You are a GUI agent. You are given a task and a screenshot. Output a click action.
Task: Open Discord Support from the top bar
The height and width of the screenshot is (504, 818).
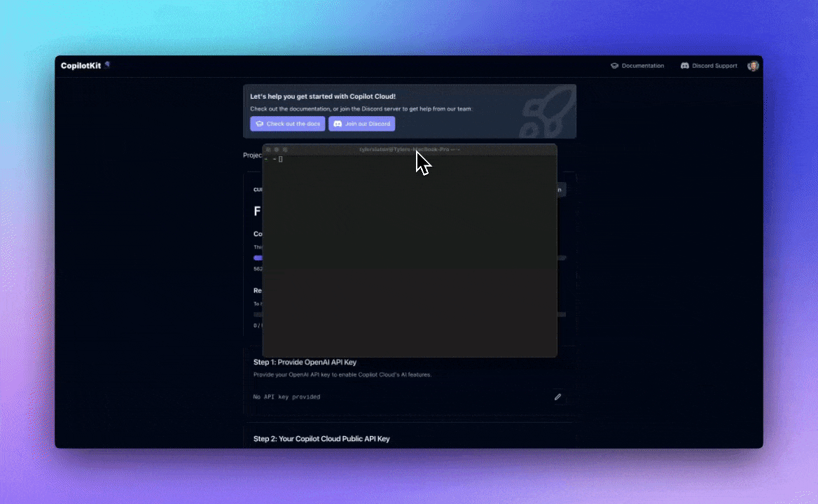(x=714, y=66)
